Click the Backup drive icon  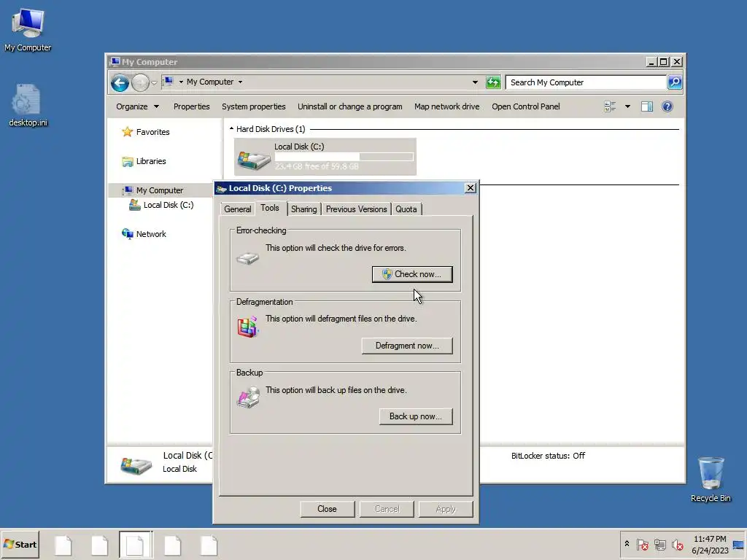(x=248, y=397)
